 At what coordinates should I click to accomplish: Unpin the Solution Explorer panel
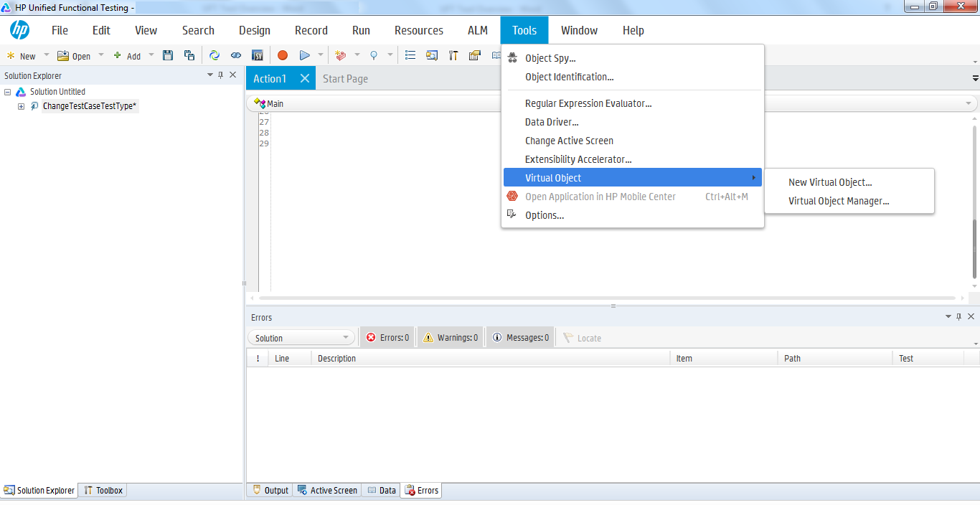point(220,75)
